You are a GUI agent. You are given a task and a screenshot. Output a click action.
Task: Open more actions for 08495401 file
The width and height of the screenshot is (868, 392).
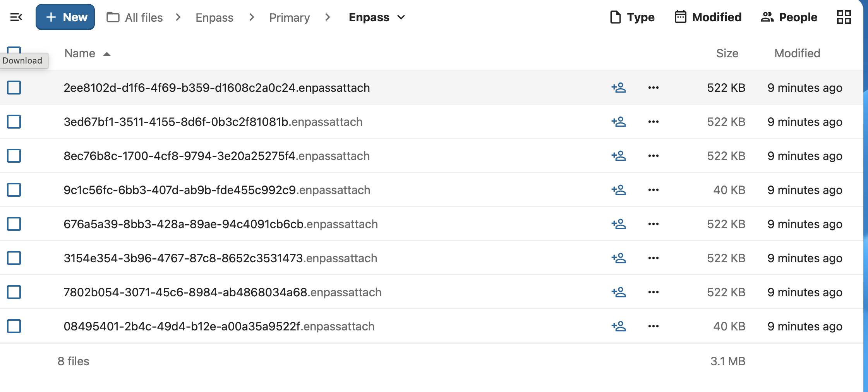coord(653,327)
